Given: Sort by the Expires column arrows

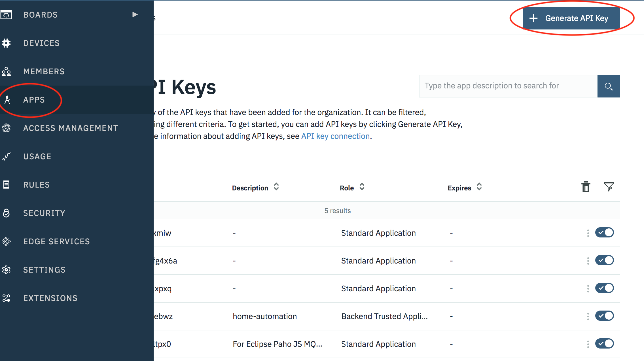Looking at the screenshot, I should [x=479, y=187].
